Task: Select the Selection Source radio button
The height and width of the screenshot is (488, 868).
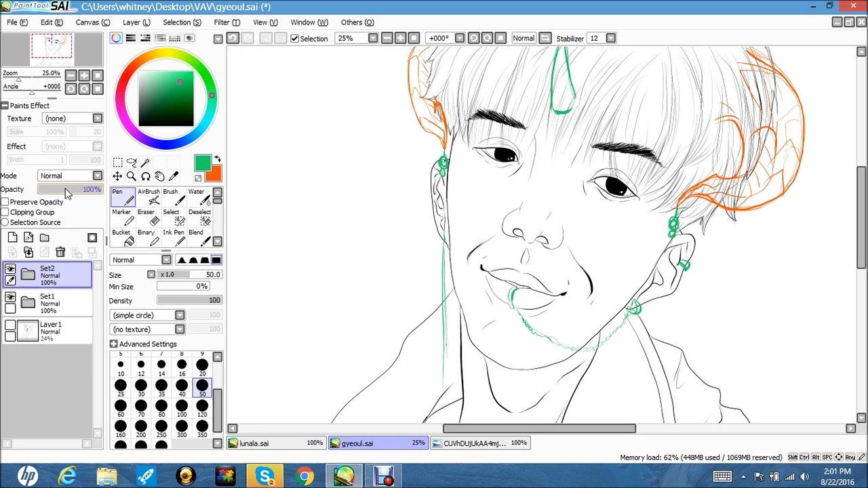Action: [x=5, y=222]
